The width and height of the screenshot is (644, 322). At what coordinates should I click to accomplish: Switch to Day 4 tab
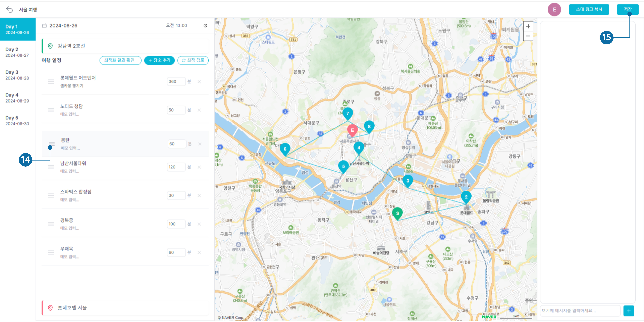click(x=17, y=98)
